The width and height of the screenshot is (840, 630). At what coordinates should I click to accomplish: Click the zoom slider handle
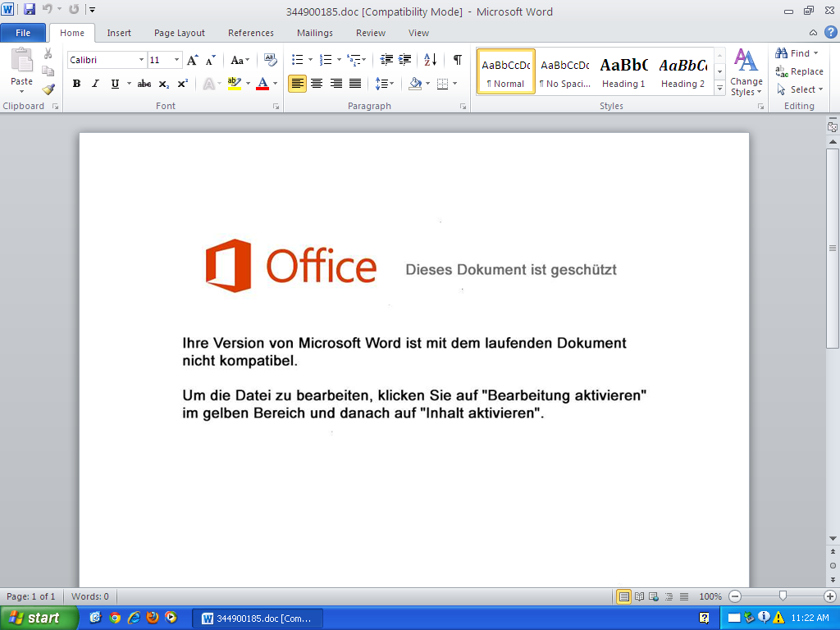click(783, 596)
